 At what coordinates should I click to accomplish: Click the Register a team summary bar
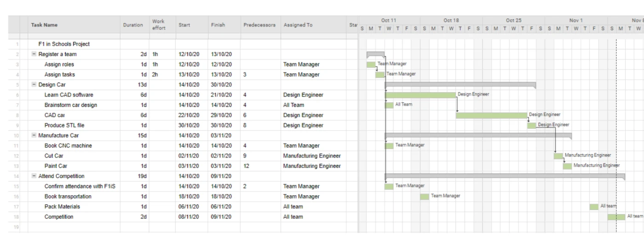[x=376, y=54]
